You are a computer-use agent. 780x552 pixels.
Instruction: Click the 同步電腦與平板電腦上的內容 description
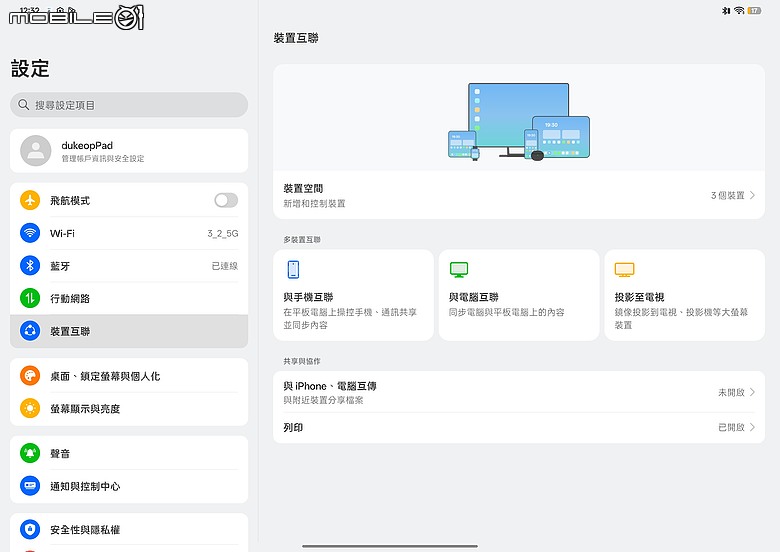[507, 312]
